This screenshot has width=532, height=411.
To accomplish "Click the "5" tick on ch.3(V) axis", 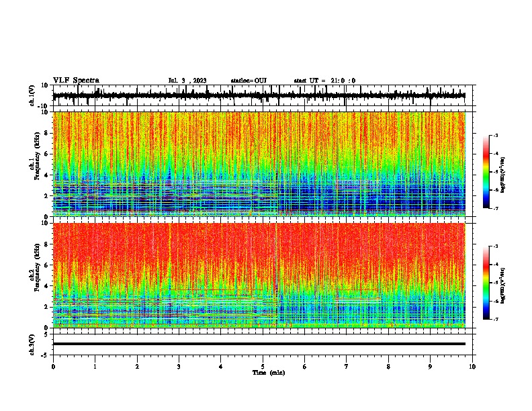I will tap(47, 334).
